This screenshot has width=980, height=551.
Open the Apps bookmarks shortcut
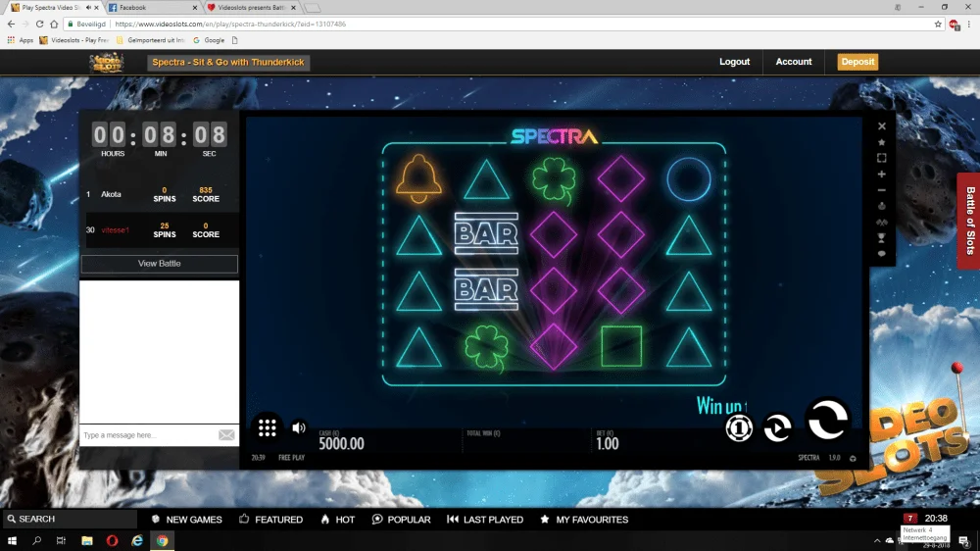[x=20, y=40]
